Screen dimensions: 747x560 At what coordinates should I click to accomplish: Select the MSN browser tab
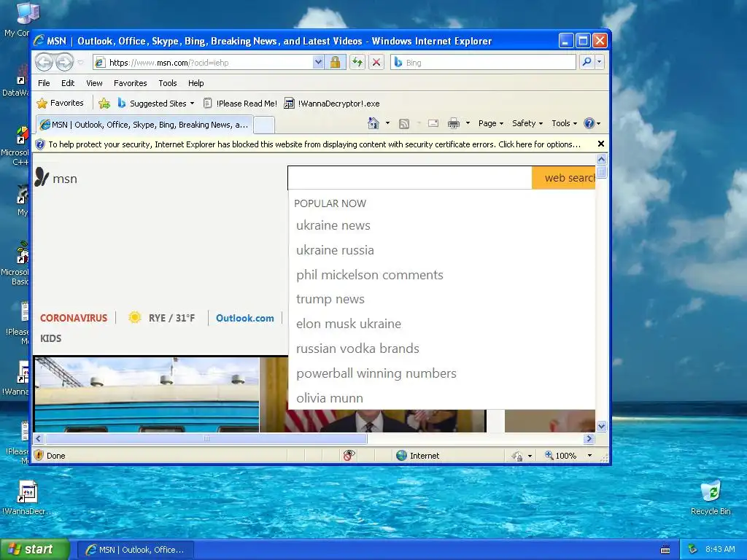[x=144, y=125]
